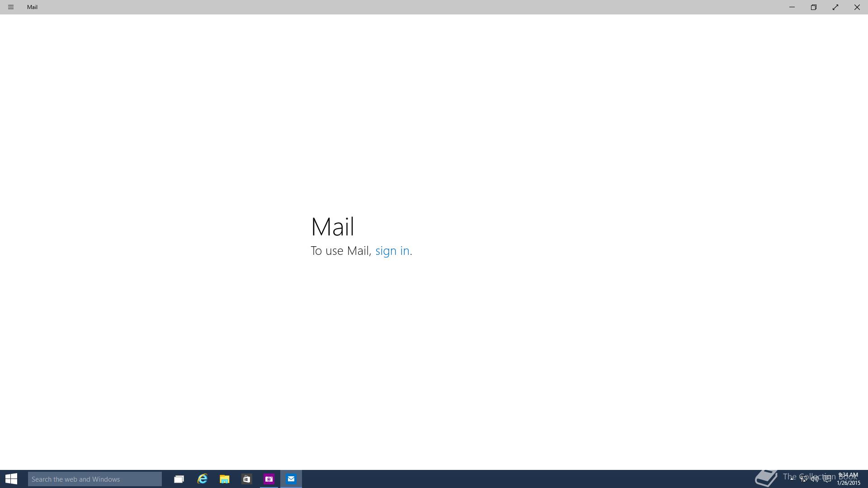Open network status from system tray
The image size is (868, 488).
(x=804, y=479)
